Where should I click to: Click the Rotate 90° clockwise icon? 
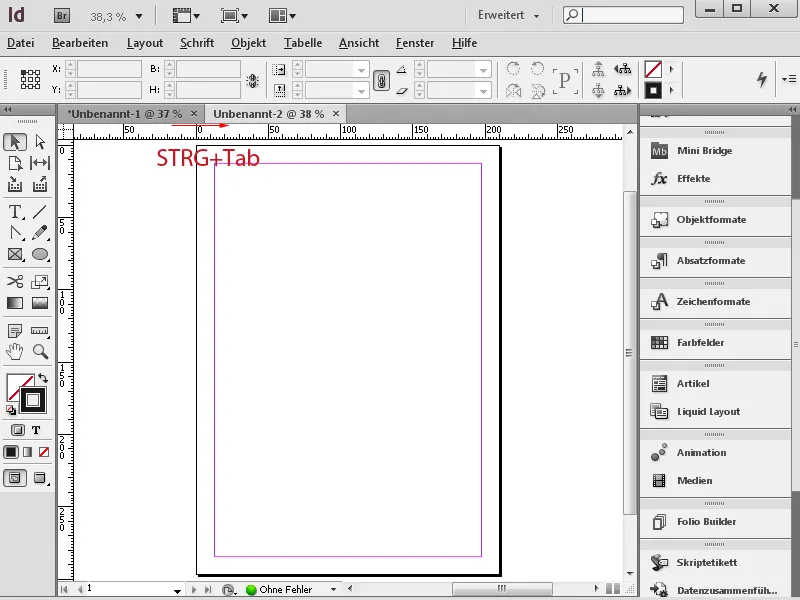513,68
